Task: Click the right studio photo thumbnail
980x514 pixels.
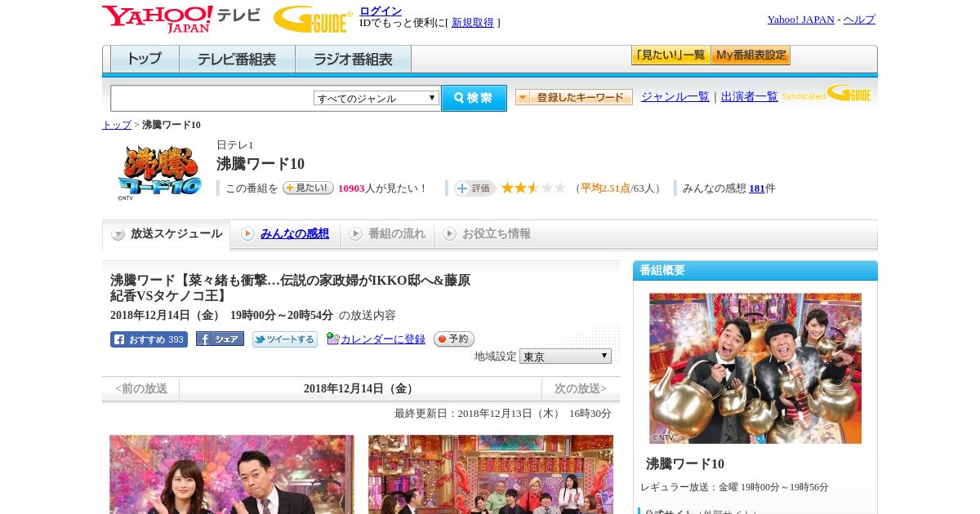Action: (491, 474)
